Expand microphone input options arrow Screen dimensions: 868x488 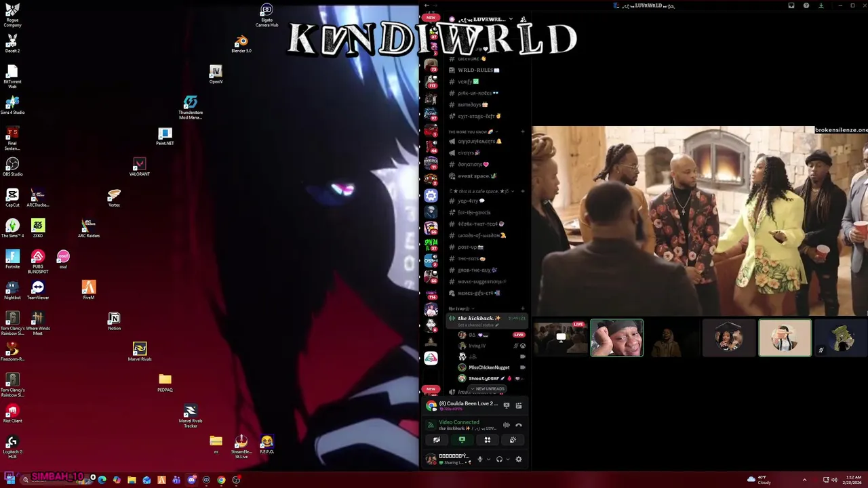coord(488,460)
